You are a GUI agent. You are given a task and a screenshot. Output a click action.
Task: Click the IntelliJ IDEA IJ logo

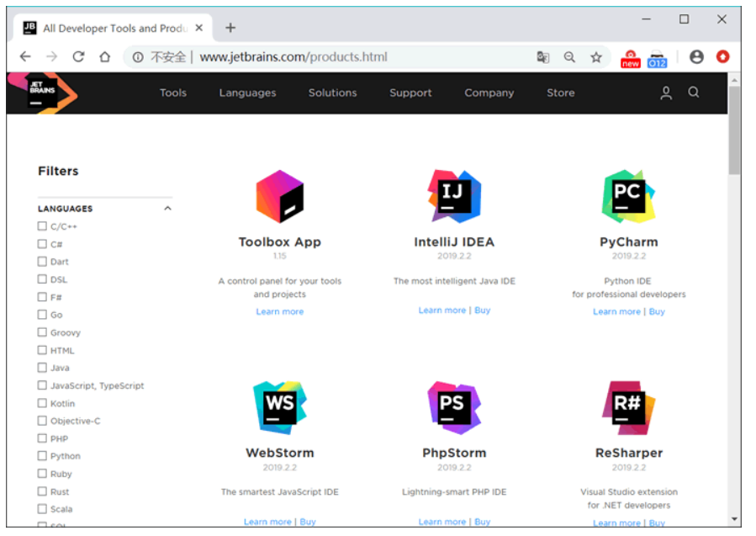pyautogui.click(x=454, y=196)
